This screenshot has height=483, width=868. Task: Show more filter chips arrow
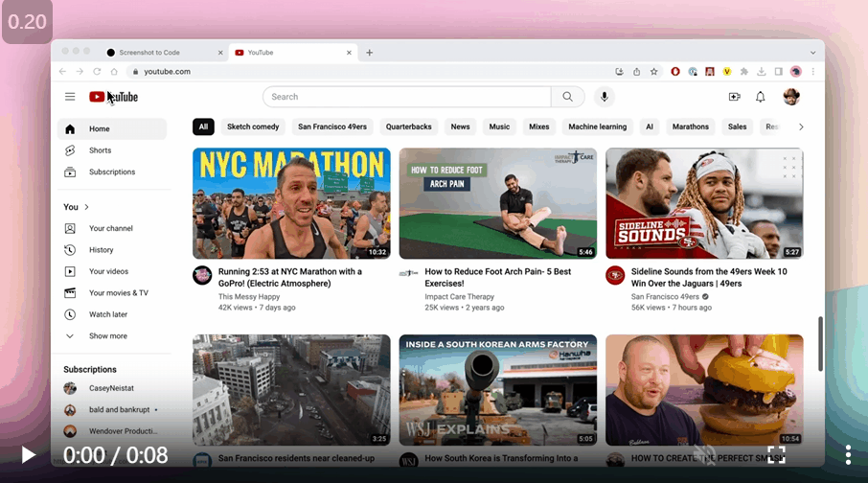pos(801,126)
